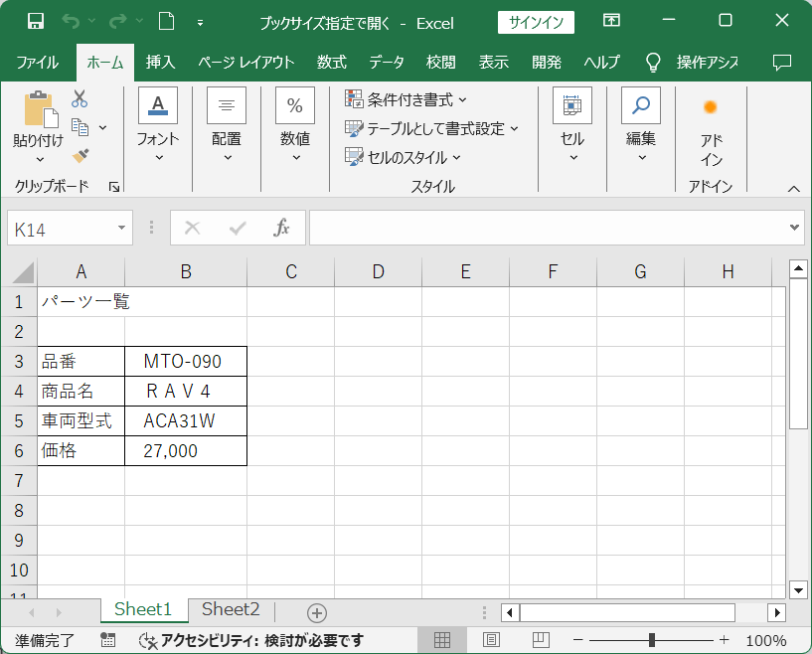Open the ページ レイアウト tab
This screenshot has width=812, height=654.
tap(246, 63)
